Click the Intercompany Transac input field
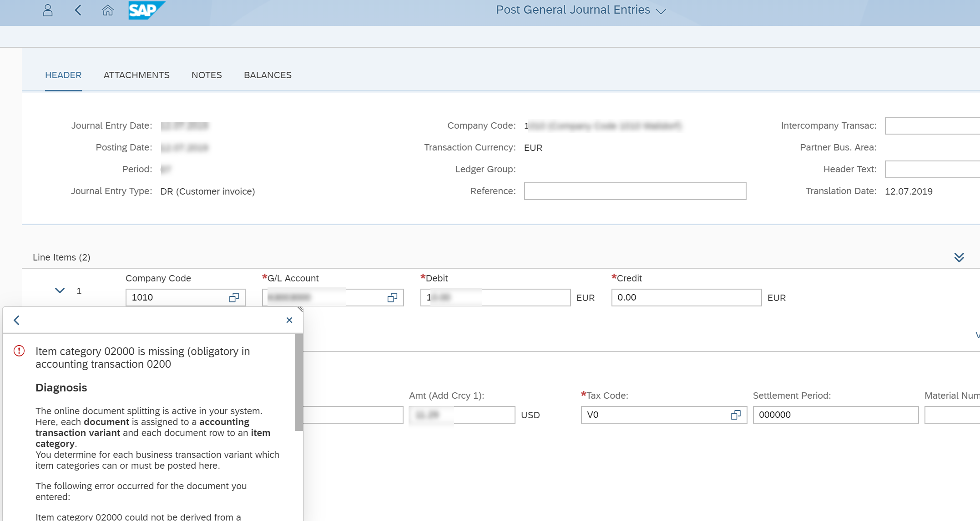The image size is (980, 521). (932, 126)
